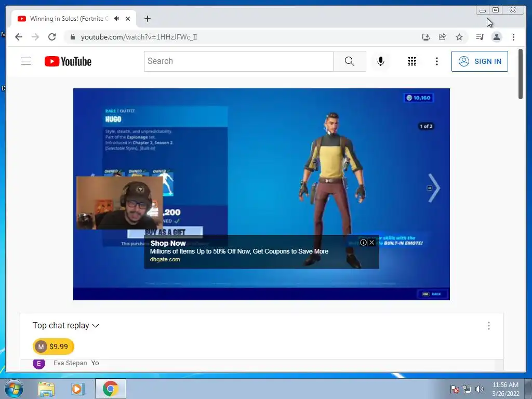Image resolution: width=532 pixels, height=399 pixels.
Task: Click Eva Stepan's chat avatar
Action: click(39, 363)
